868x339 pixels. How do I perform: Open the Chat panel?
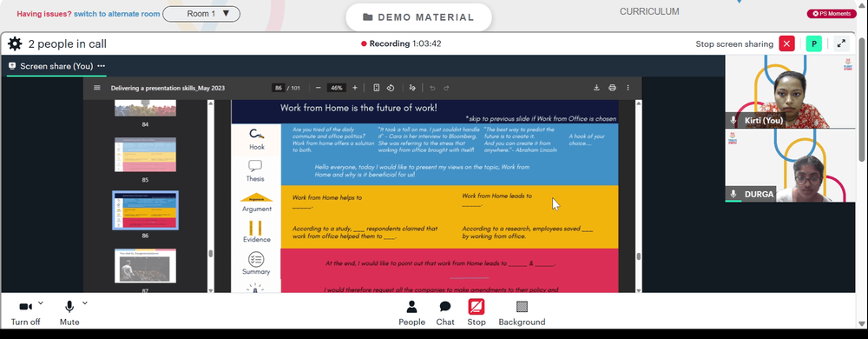click(445, 313)
